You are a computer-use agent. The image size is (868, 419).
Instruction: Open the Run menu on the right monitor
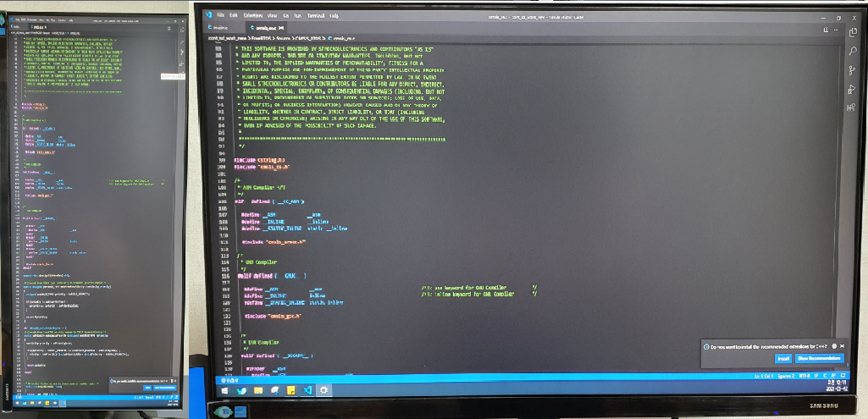tap(298, 15)
